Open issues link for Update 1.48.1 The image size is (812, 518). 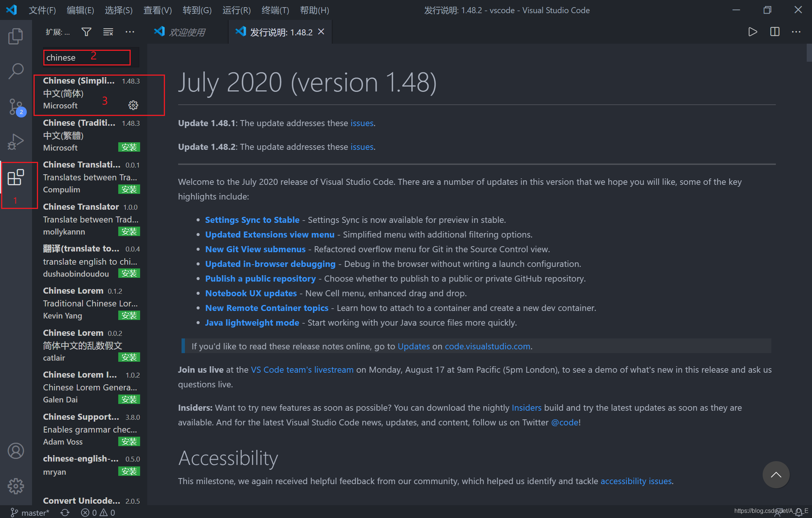point(362,123)
